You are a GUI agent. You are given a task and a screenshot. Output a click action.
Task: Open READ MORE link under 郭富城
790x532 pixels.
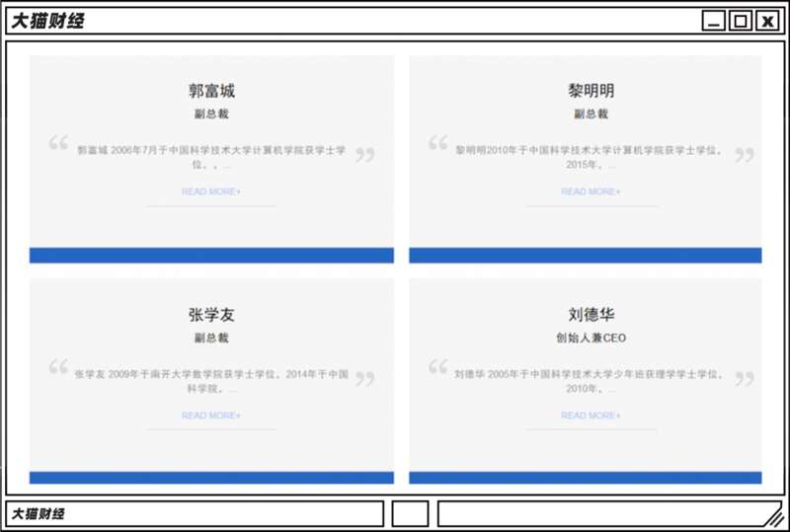click(x=211, y=191)
